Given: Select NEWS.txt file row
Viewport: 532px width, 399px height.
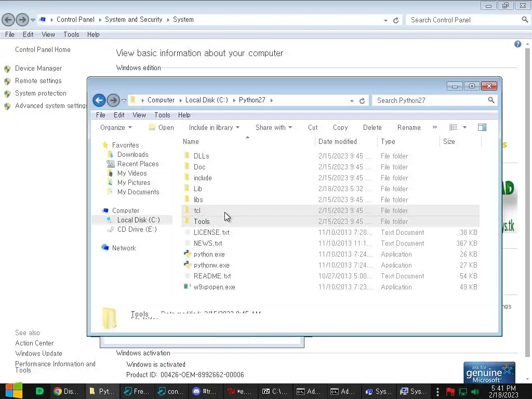Looking at the screenshot, I should click(331, 243).
